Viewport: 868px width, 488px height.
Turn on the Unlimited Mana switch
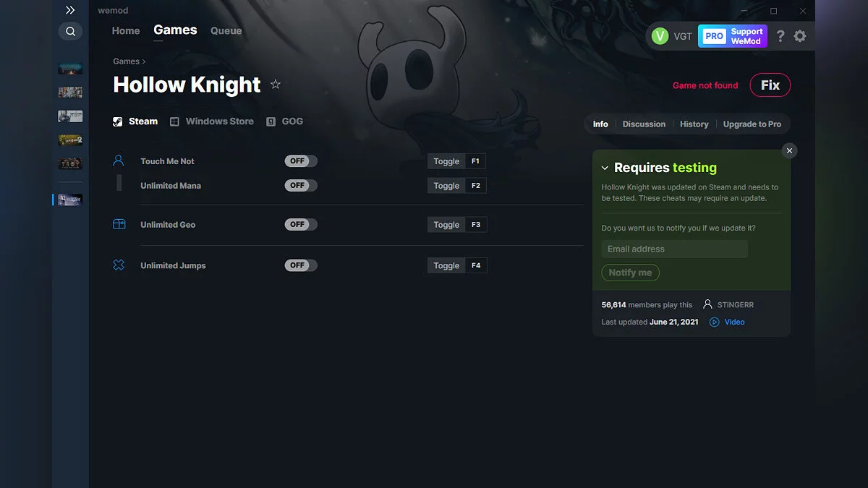point(300,185)
